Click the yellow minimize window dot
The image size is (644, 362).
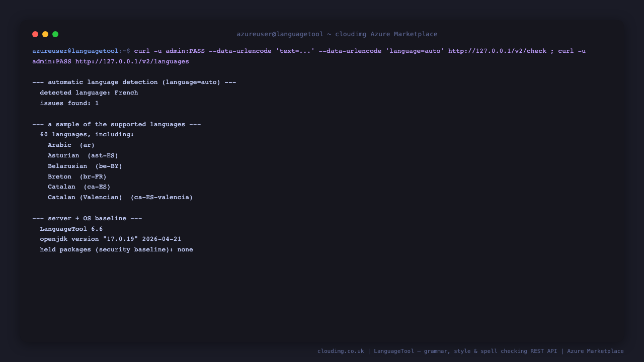45,34
